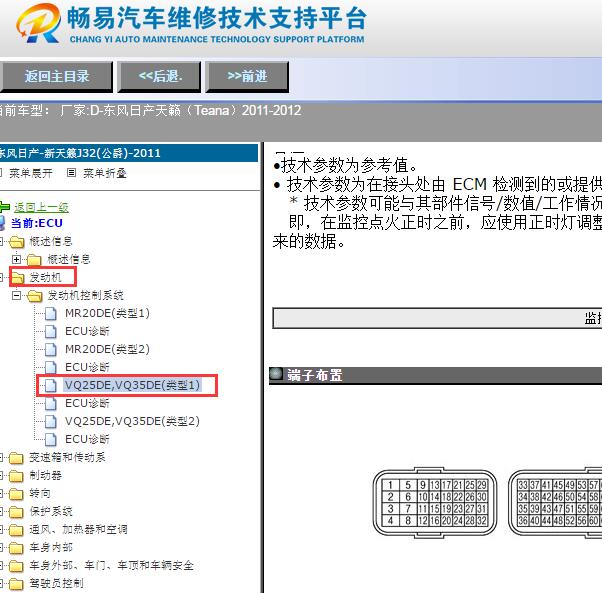Open the 转向 folder
The width and height of the screenshot is (602, 593).
click(40, 494)
